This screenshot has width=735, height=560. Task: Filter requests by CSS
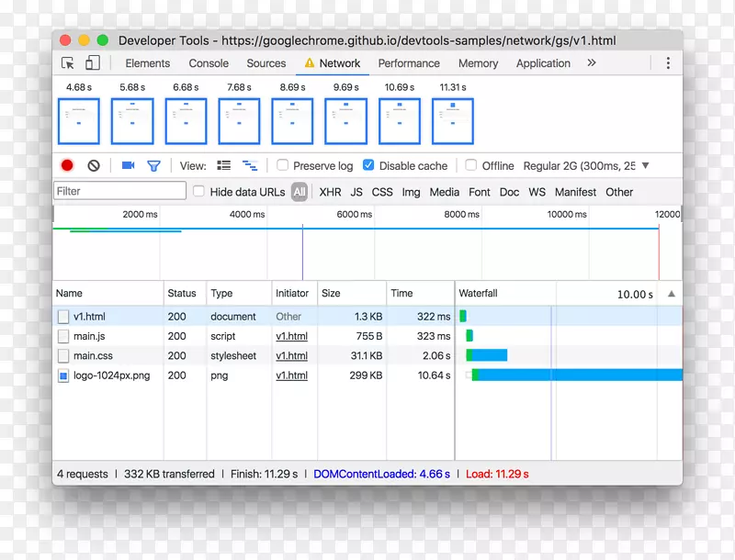[x=382, y=192]
